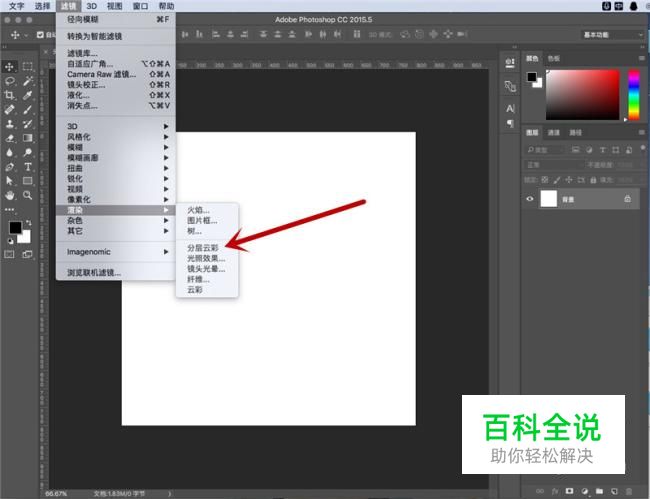
Task: Swap foreground and background colors arrow
Action: coord(28,223)
